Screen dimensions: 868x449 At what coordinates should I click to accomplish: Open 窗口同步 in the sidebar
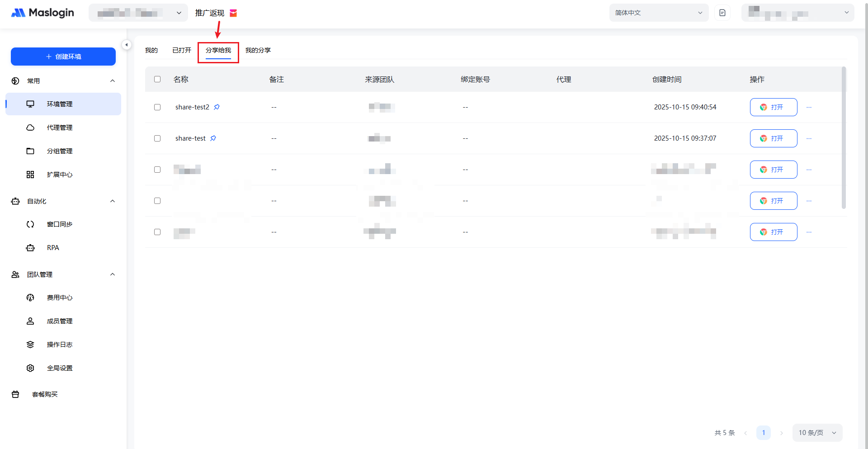(x=59, y=224)
